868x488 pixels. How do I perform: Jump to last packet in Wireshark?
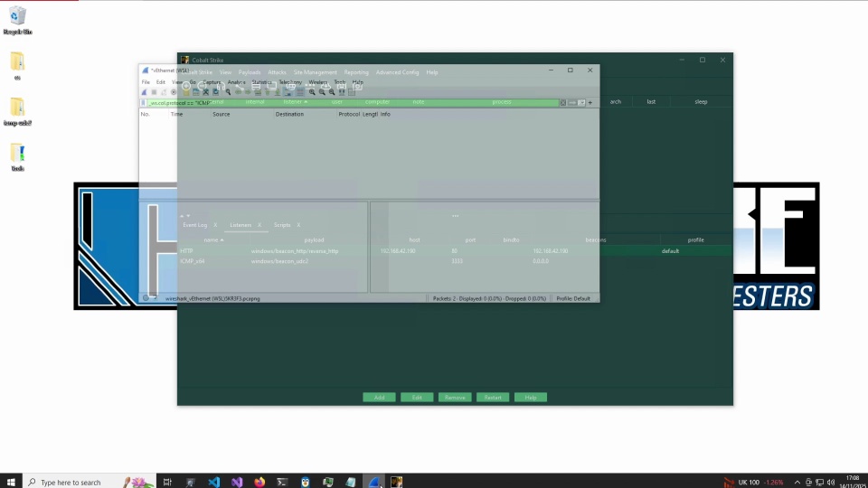click(278, 92)
